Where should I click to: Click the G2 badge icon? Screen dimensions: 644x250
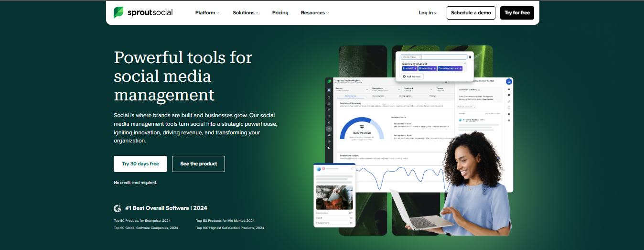[118, 208]
